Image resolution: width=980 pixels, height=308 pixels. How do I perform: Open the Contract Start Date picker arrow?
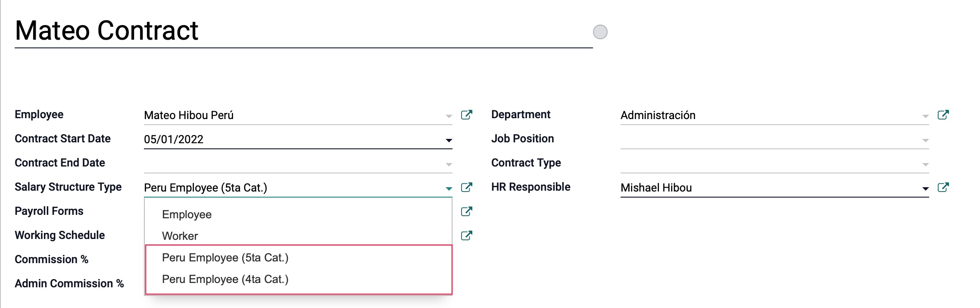(x=449, y=140)
